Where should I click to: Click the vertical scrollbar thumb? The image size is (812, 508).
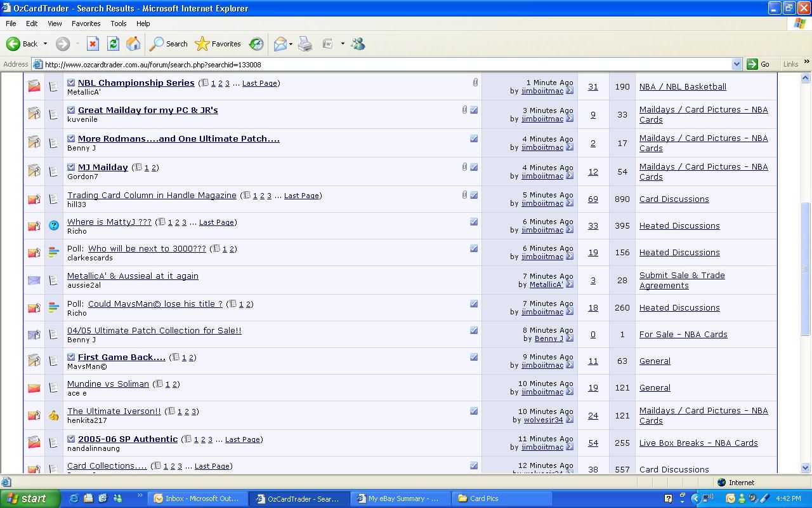(806, 269)
